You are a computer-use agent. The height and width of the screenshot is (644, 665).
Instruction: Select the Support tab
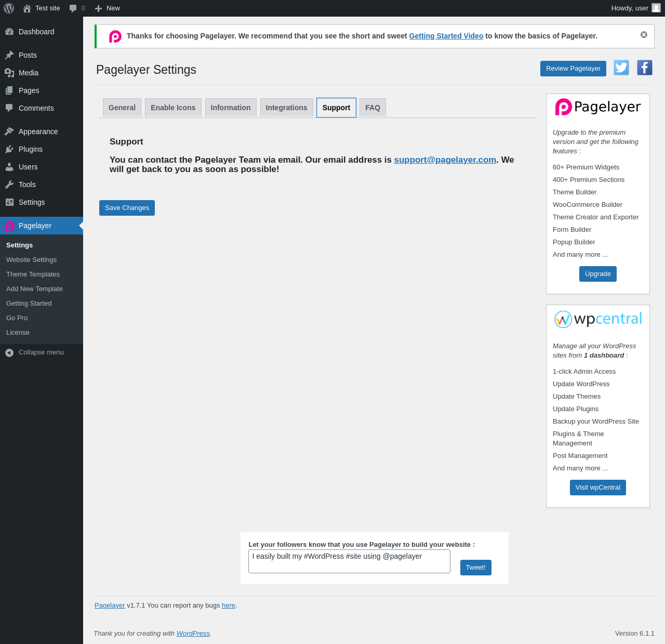[x=336, y=108]
